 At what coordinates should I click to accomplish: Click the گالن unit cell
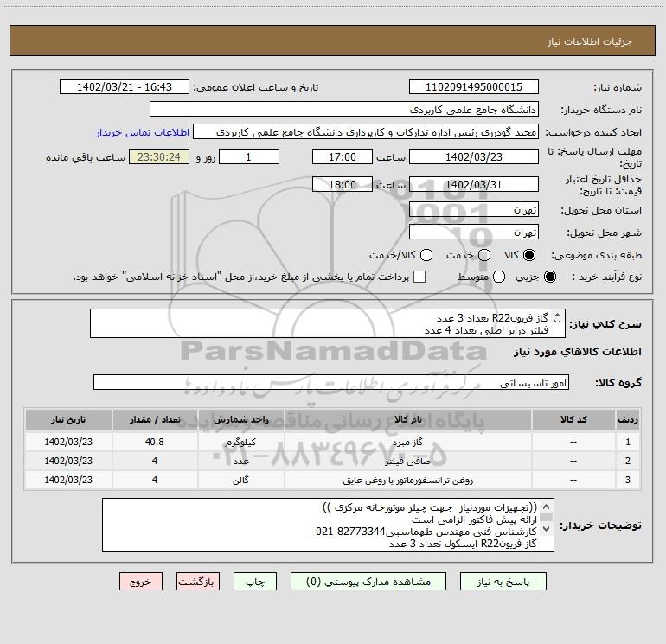[x=240, y=480]
